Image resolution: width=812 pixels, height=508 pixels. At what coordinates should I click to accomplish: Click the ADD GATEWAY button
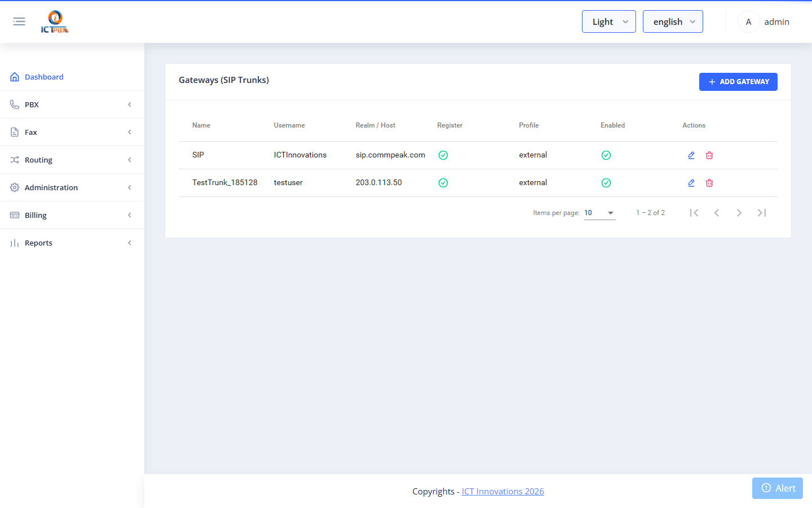pyautogui.click(x=738, y=82)
